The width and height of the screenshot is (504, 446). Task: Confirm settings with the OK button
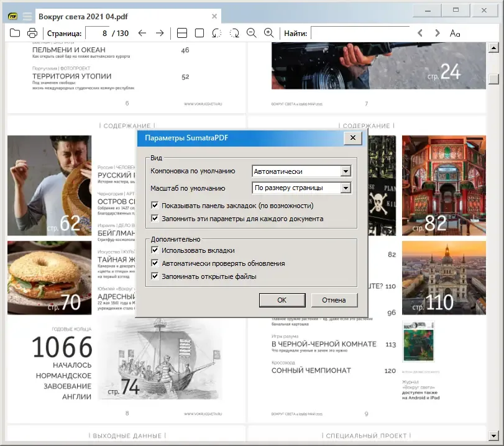[282, 300]
